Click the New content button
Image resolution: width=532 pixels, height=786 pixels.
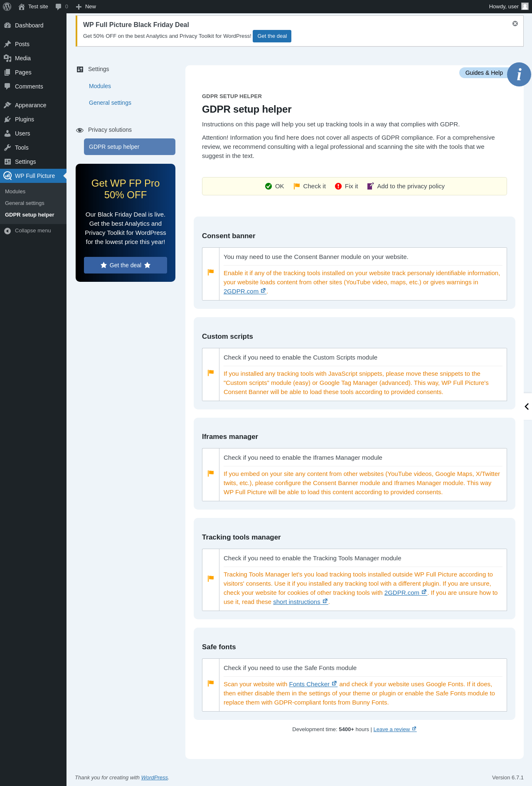[x=86, y=7]
